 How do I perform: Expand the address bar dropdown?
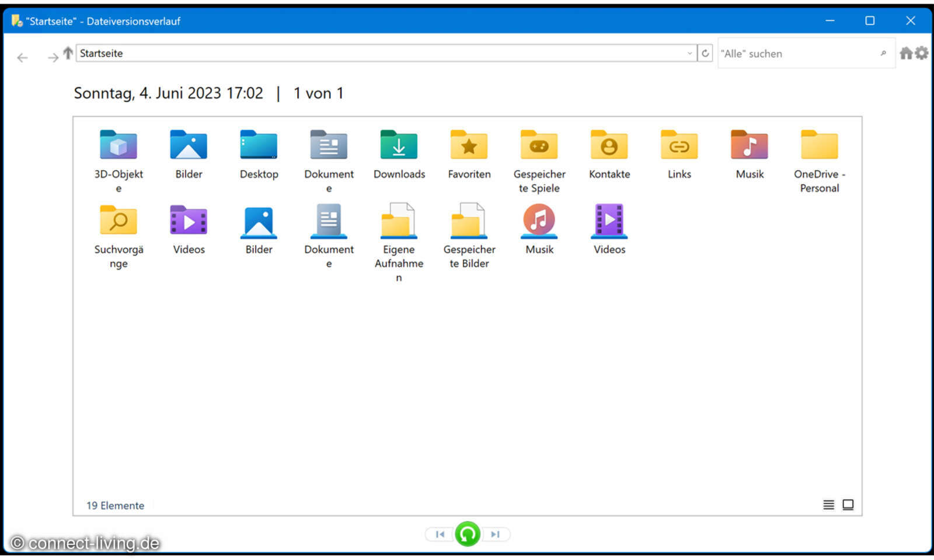pyautogui.click(x=690, y=53)
